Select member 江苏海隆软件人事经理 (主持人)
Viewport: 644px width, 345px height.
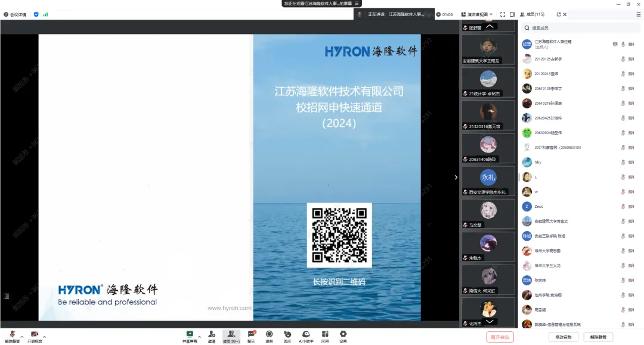pyautogui.click(x=581, y=44)
